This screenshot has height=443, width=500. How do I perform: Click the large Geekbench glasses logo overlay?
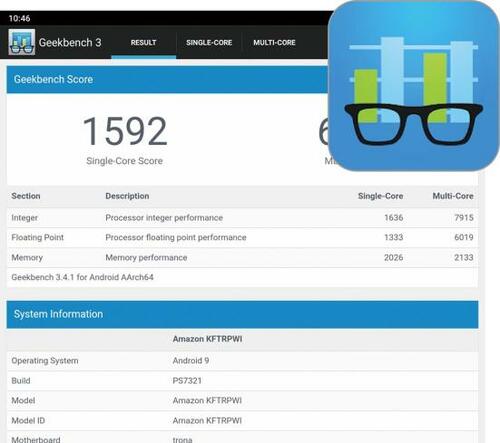414,86
